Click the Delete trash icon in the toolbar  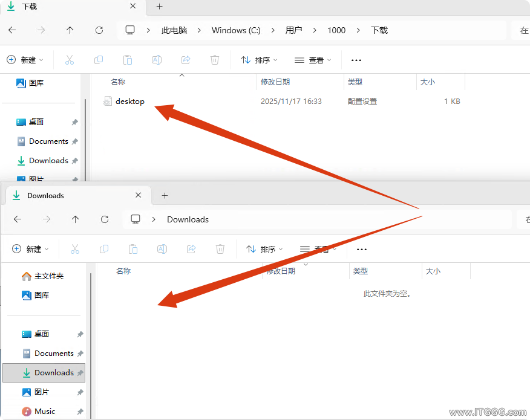click(x=215, y=60)
